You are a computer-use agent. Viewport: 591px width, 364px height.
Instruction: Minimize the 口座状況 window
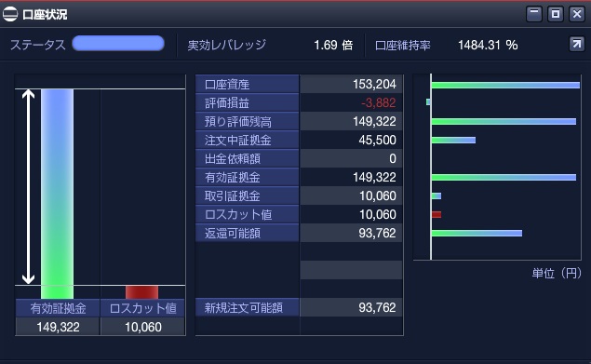[534, 14]
